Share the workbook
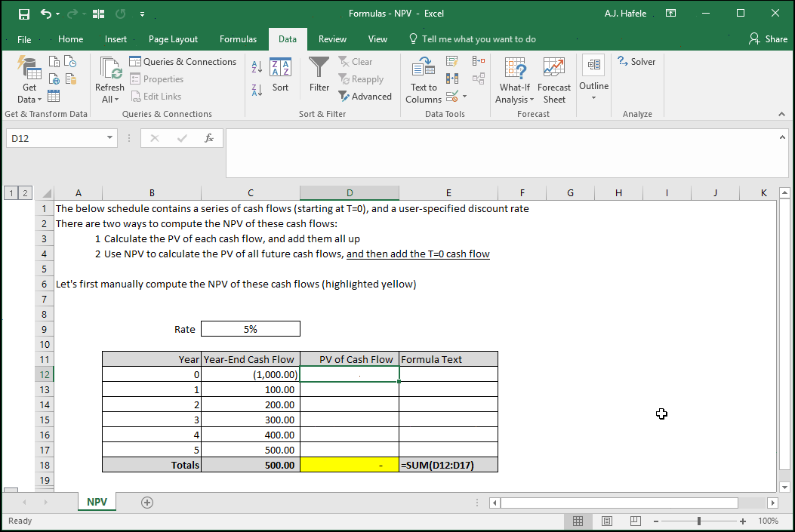The image size is (795, 532). coord(768,39)
